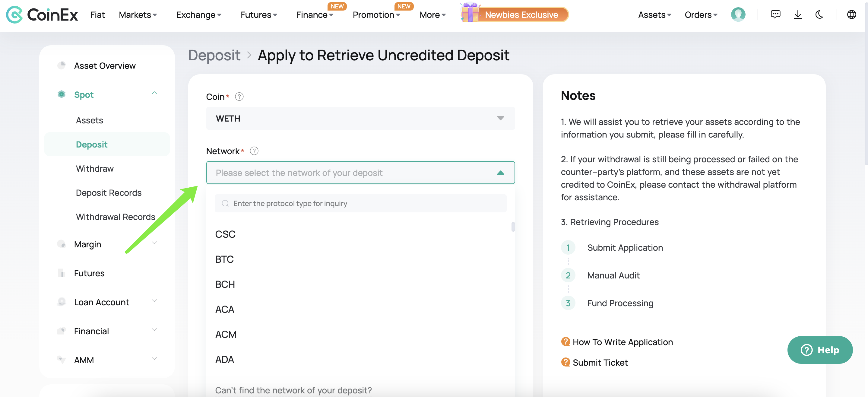This screenshot has width=868, height=397.
Task: Click the orange icon beside Submit Ticket
Action: (x=565, y=362)
